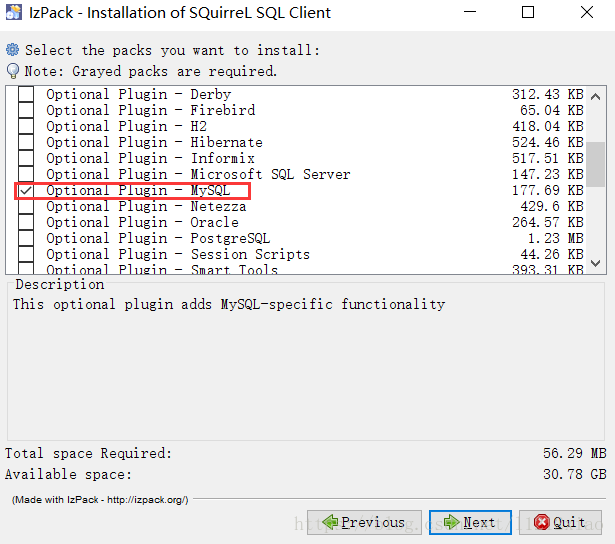Click the 'Total space Required:' label
Image resolution: width=615 pixels, height=544 pixels.
tap(88, 453)
